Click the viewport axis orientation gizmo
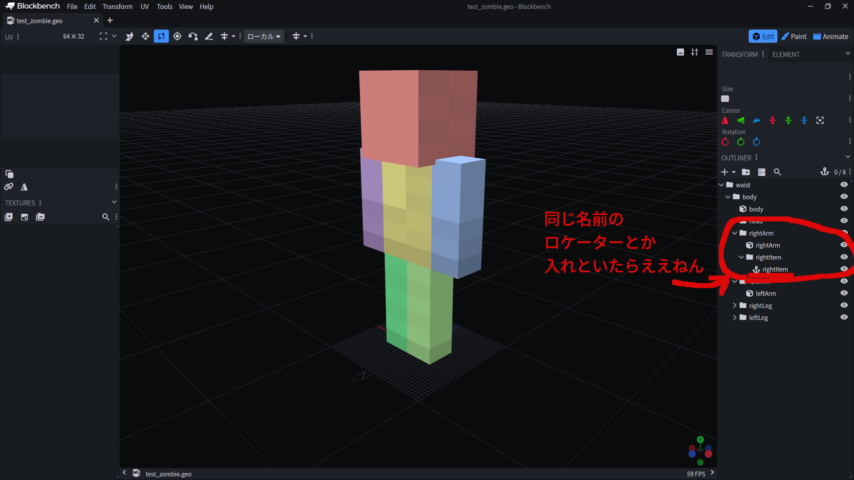The width and height of the screenshot is (854, 480). click(x=700, y=451)
